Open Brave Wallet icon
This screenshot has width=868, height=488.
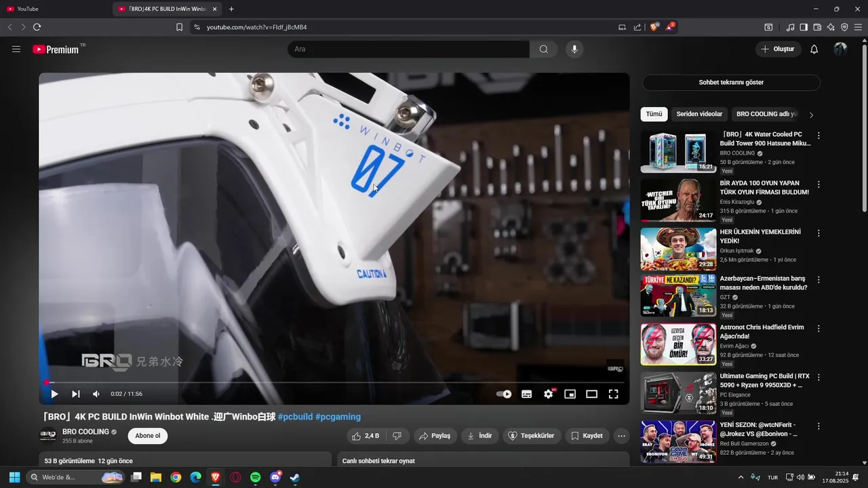[x=817, y=27]
